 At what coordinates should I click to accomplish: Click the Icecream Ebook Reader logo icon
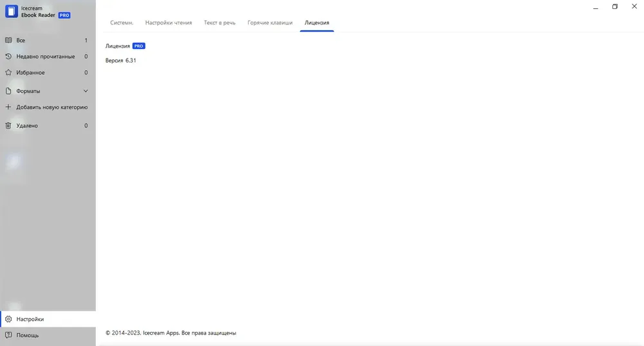(x=11, y=12)
